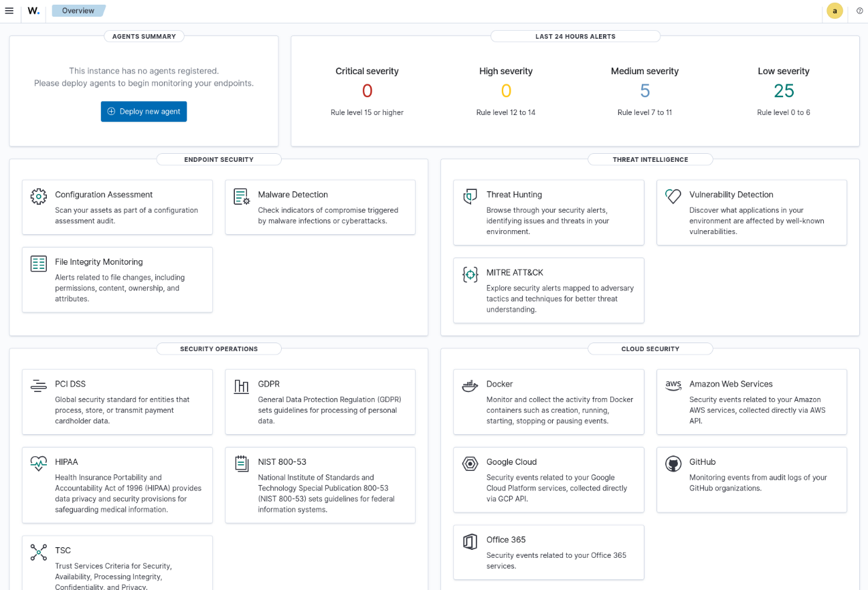Open the hamburger navigation menu
This screenshot has height=590, width=868.
click(x=9, y=11)
